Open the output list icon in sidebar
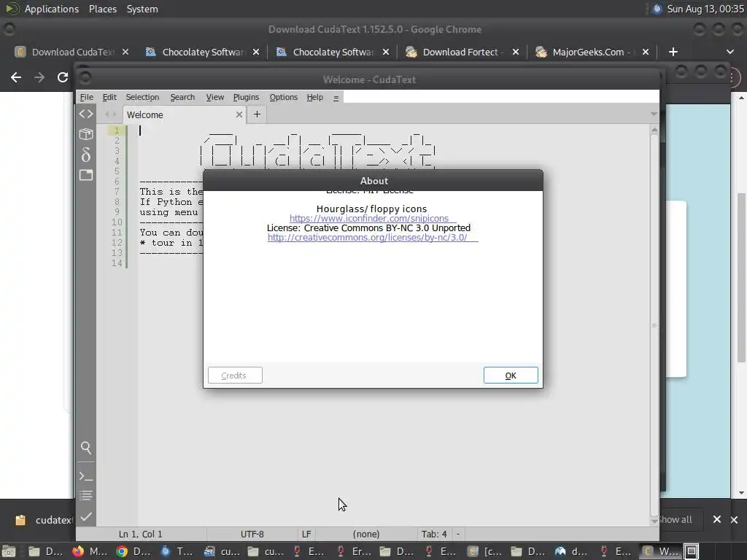Screen dimensions: 747x560 click(86, 496)
